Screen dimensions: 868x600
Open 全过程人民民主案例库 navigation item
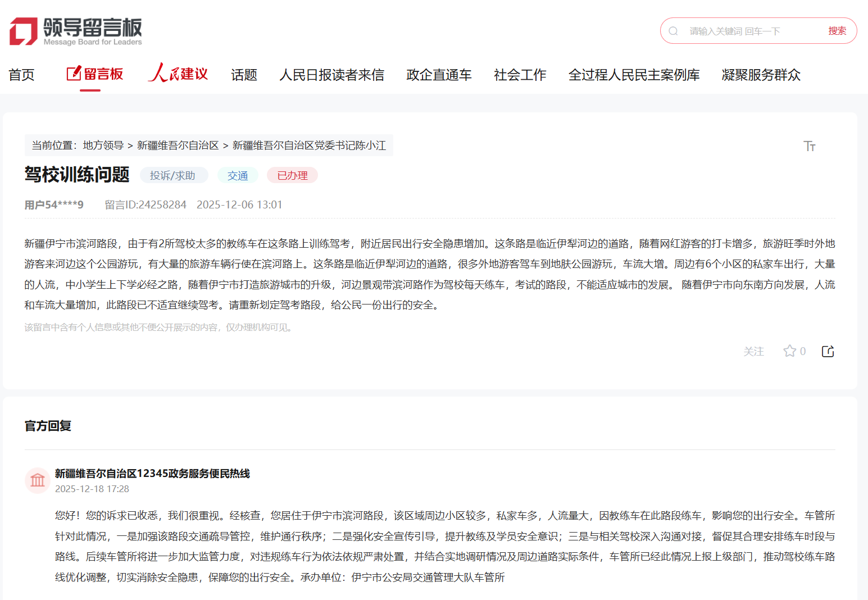pos(634,75)
